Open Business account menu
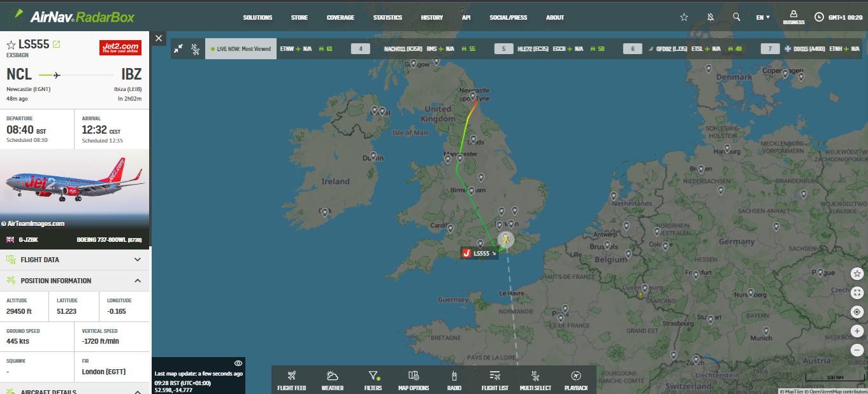 [793, 17]
